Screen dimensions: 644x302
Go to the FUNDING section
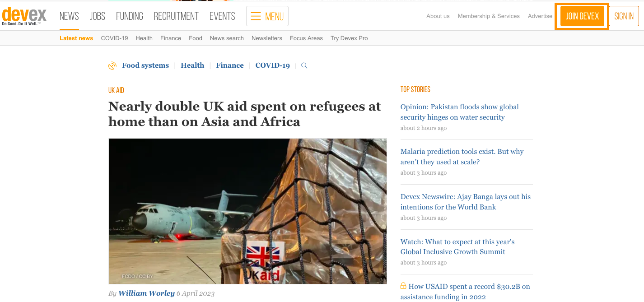click(x=130, y=16)
